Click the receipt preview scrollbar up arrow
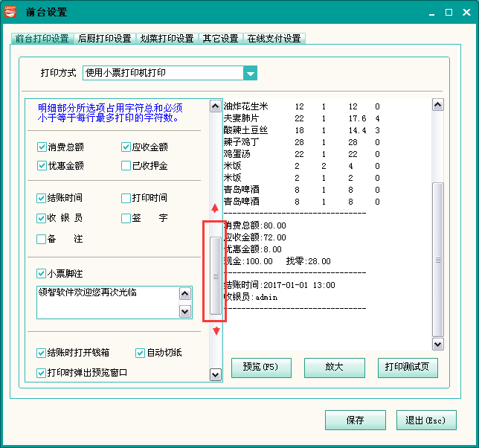The image size is (479, 448). click(437, 106)
